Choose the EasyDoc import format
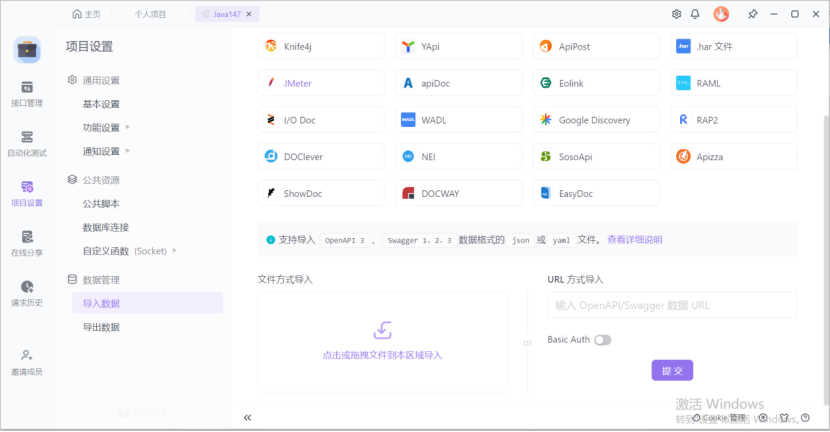The image size is (830, 432). pyautogui.click(x=596, y=193)
